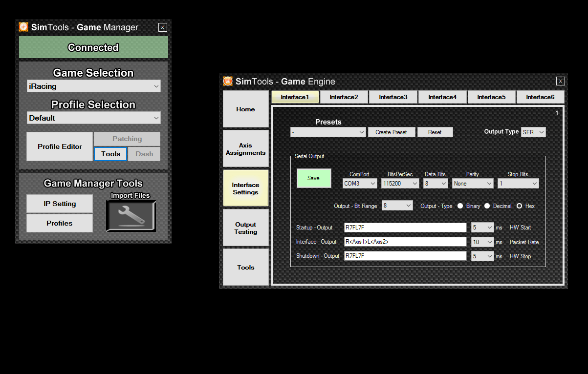588x374 pixels.
Task: Open the HW Stop ms dropdown
Action: [482, 256]
